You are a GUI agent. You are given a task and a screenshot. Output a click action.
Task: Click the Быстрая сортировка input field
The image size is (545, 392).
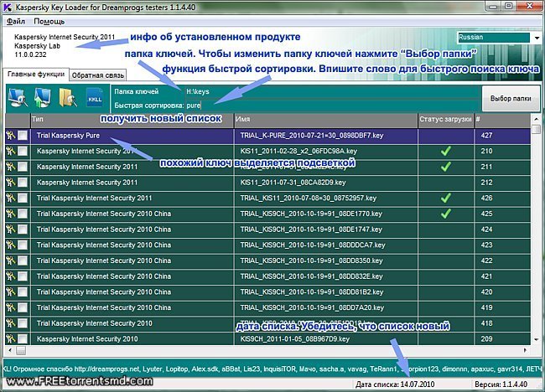332,106
